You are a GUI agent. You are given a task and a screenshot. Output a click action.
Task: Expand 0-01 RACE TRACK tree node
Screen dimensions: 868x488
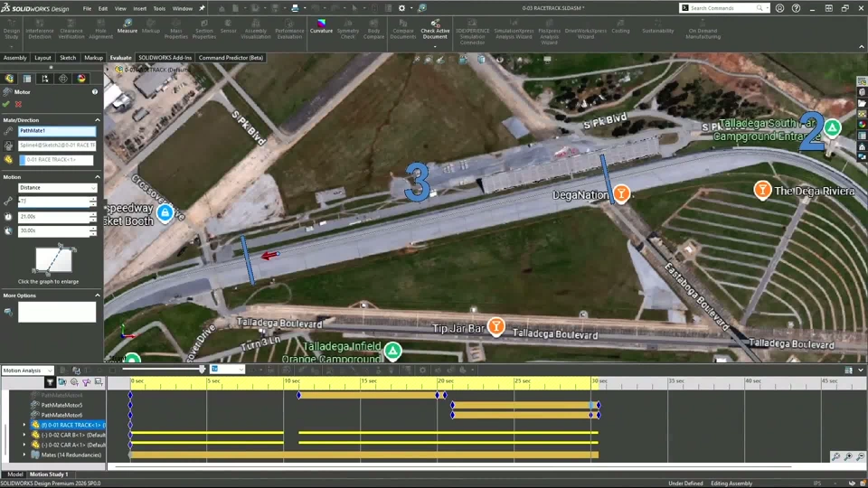click(x=24, y=425)
